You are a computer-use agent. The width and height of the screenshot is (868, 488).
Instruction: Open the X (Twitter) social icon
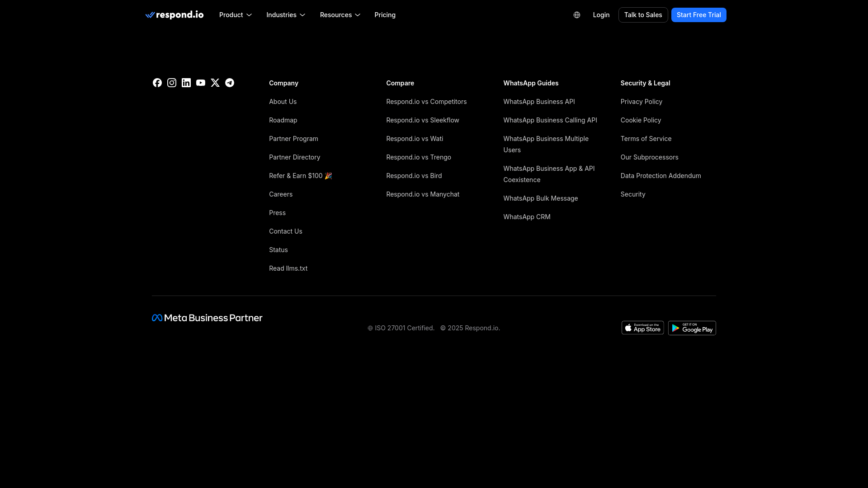[215, 83]
